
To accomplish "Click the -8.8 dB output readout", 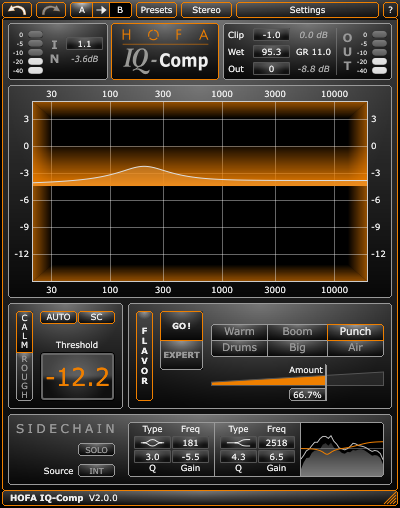I will coord(313,69).
